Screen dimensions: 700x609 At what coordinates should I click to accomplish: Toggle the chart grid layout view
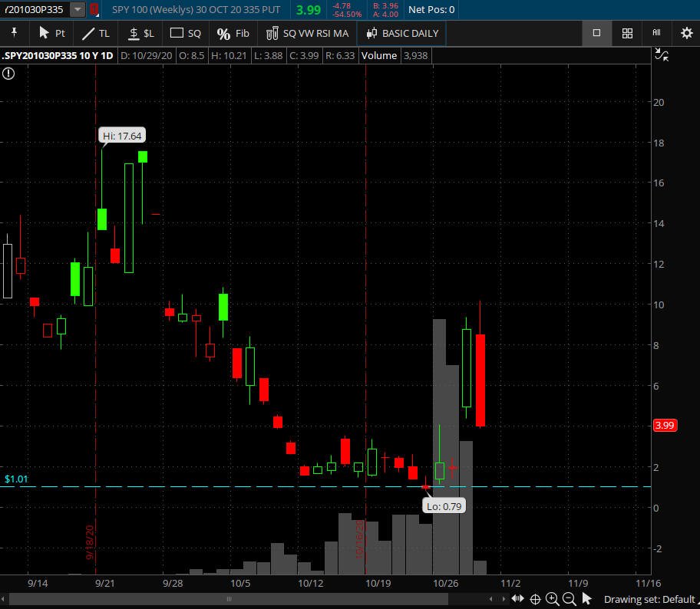[x=627, y=33]
